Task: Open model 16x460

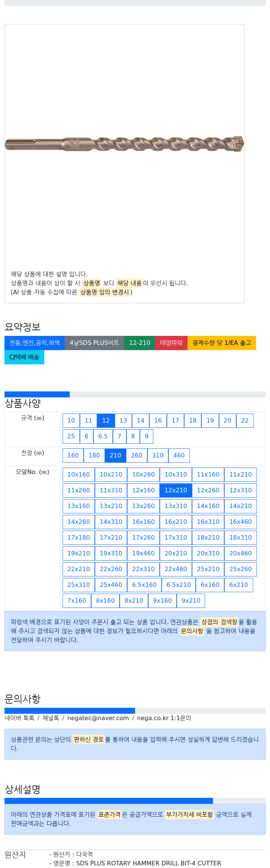Action: (241, 522)
